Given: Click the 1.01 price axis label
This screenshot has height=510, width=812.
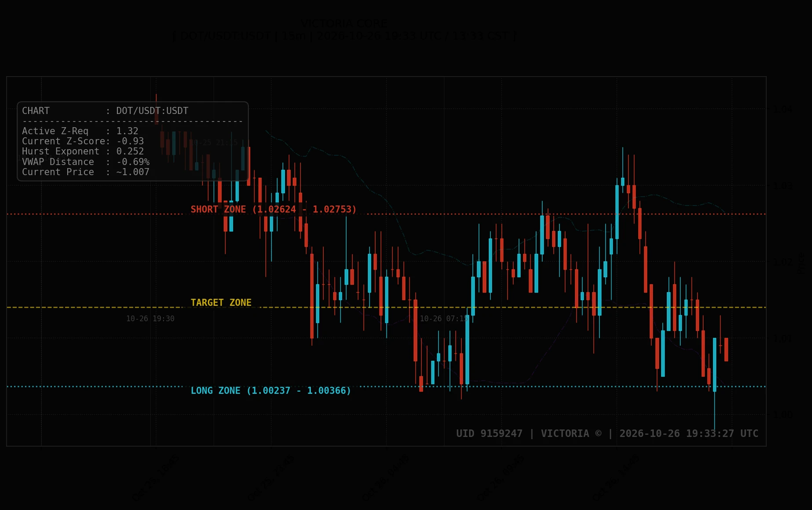Looking at the screenshot, I should click(783, 338).
